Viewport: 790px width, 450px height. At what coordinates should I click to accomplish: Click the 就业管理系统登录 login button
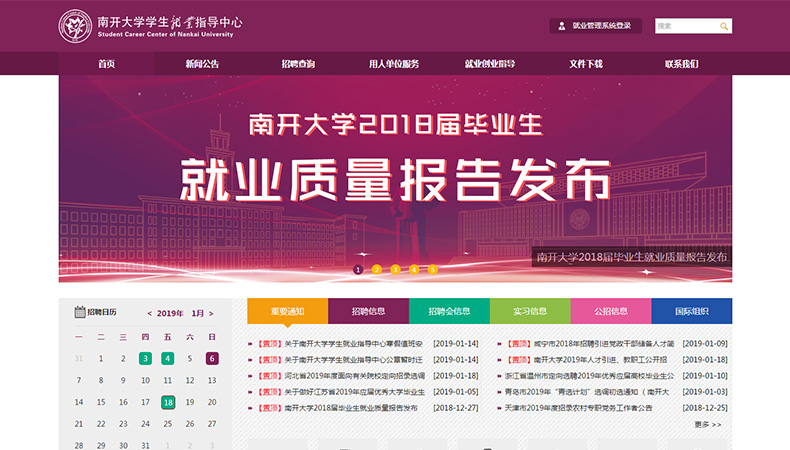602,26
